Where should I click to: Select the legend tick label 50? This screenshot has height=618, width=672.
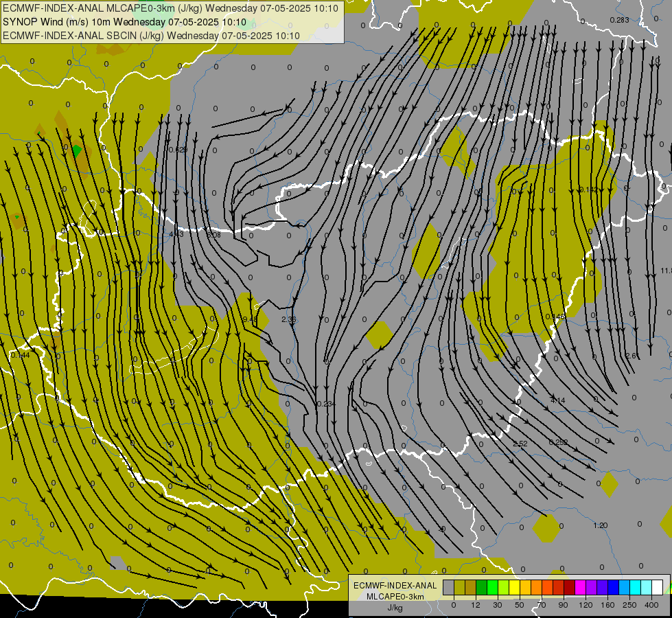[x=520, y=605]
